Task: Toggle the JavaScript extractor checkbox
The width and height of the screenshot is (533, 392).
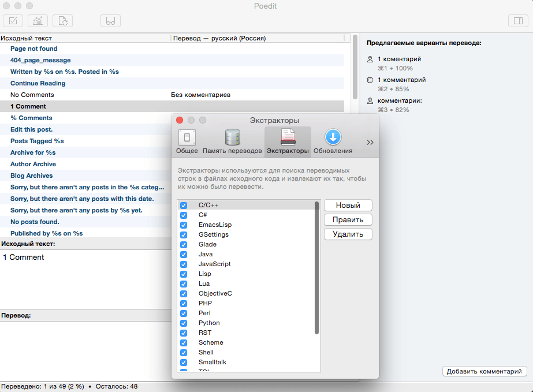Action: 184,264
